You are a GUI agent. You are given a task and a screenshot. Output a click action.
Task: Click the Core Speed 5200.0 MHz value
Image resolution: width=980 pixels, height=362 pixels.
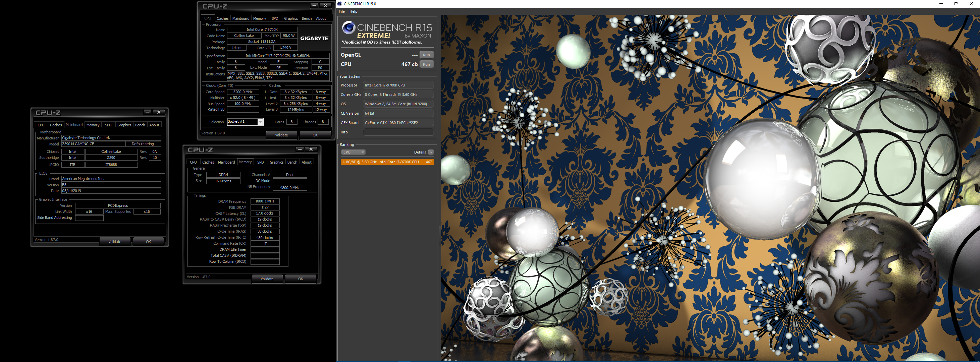pos(243,92)
